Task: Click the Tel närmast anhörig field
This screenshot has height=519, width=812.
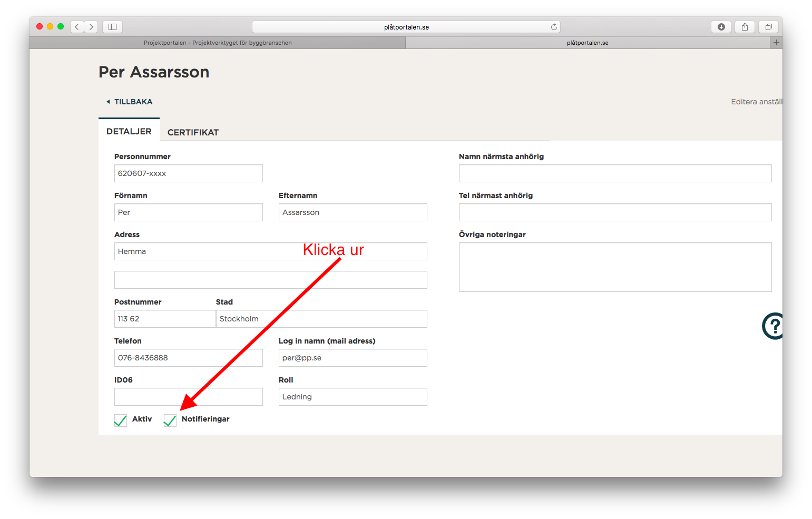Action: (x=615, y=212)
